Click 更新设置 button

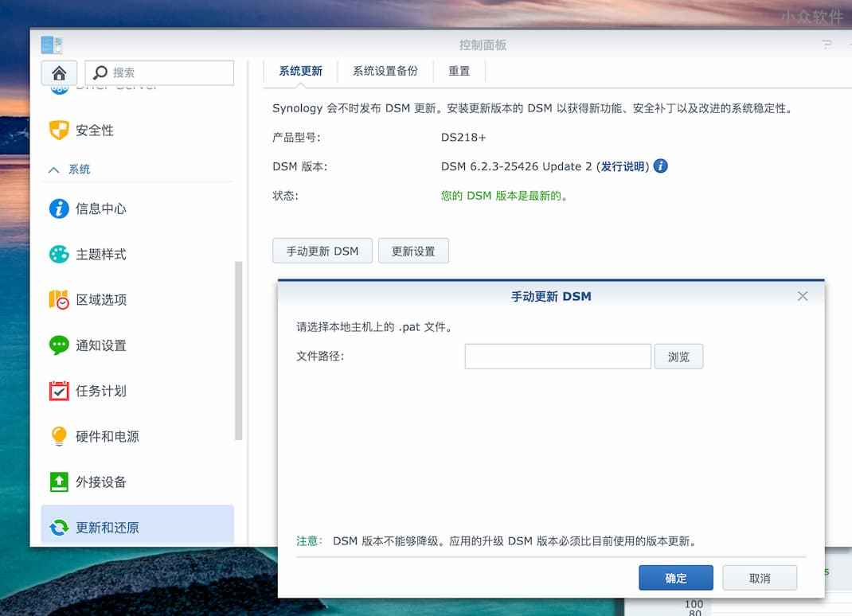coord(413,251)
